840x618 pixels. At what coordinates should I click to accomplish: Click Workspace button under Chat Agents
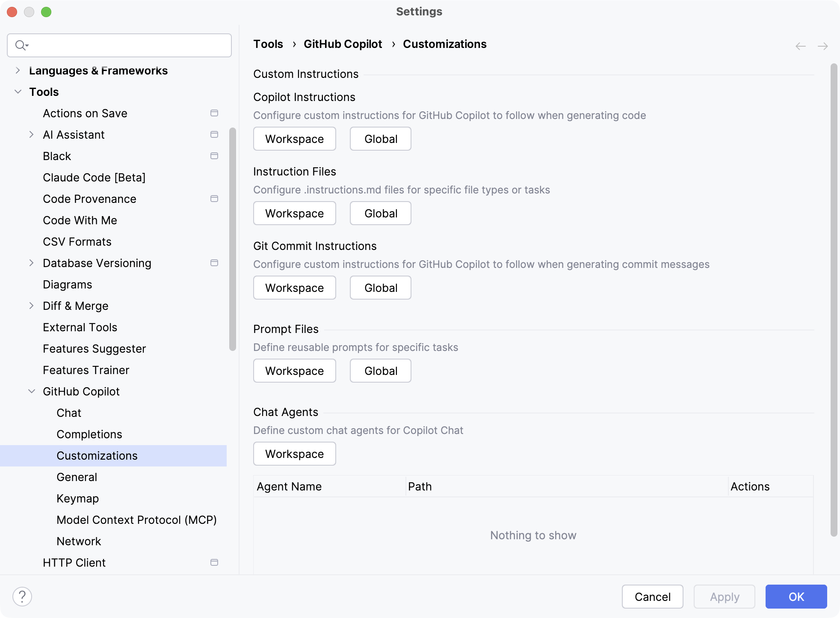coord(294,454)
